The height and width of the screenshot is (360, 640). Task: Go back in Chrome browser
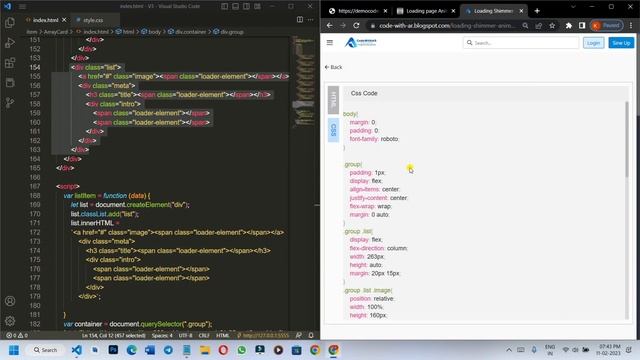coord(329,25)
